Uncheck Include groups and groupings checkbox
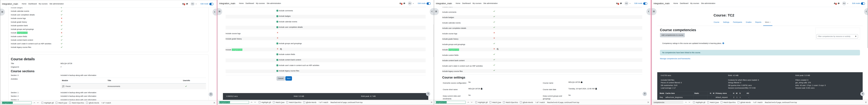868x105 pixels. pos(277,44)
